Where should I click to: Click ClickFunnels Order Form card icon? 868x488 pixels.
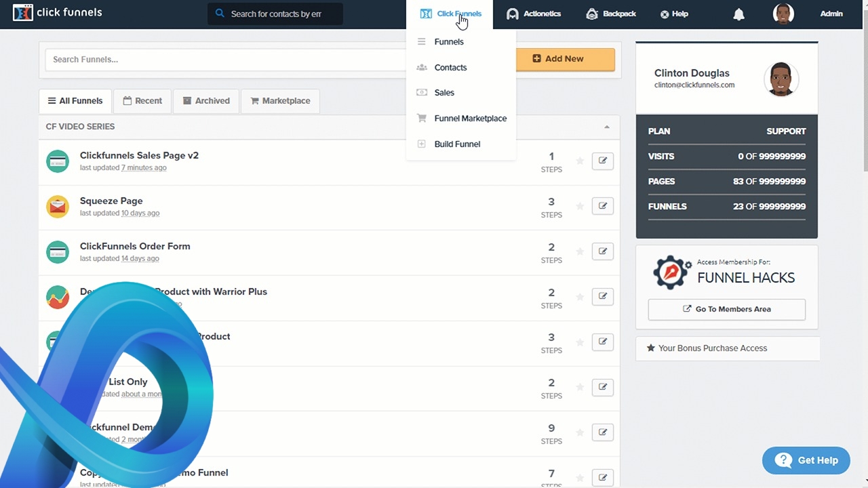tap(58, 251)
